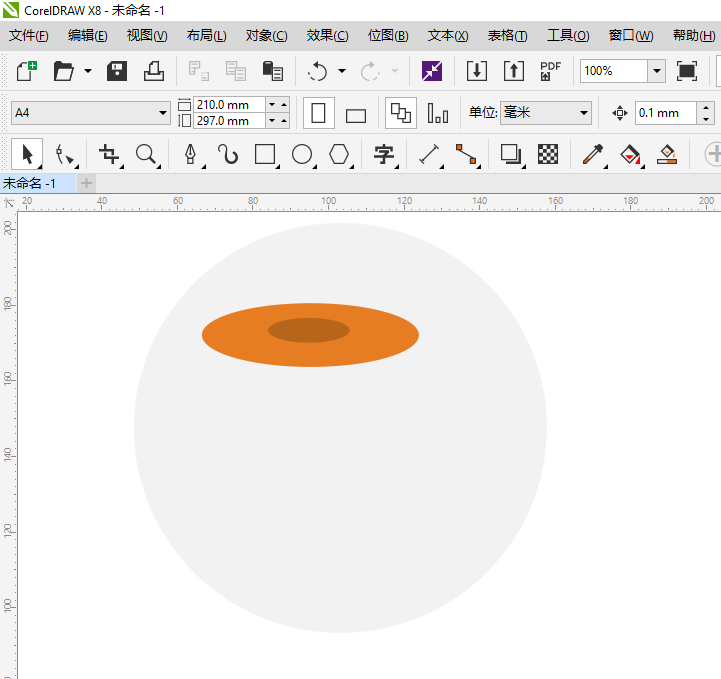
Task: Toggle the Transparency checkerboard tool
Action: coord(548,154)
